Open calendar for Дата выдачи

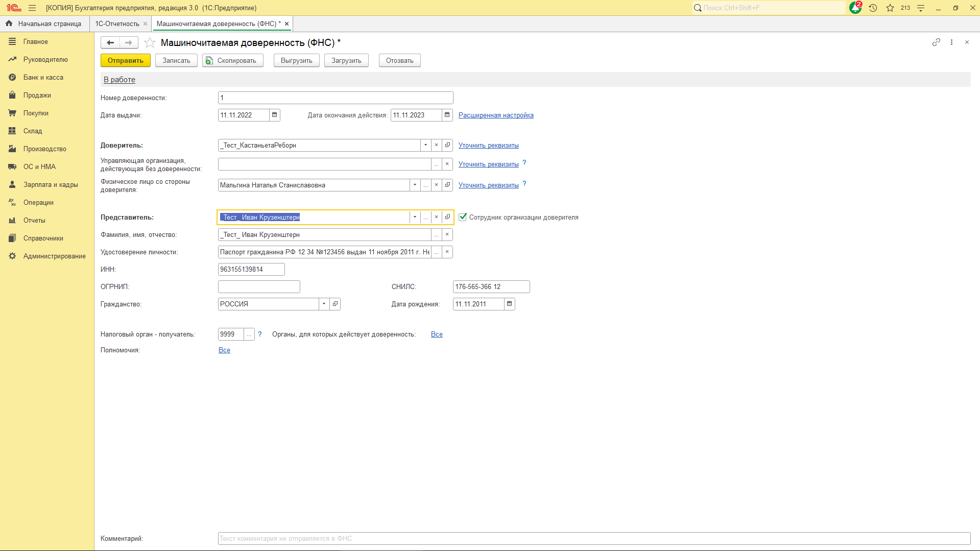[275, 115]
